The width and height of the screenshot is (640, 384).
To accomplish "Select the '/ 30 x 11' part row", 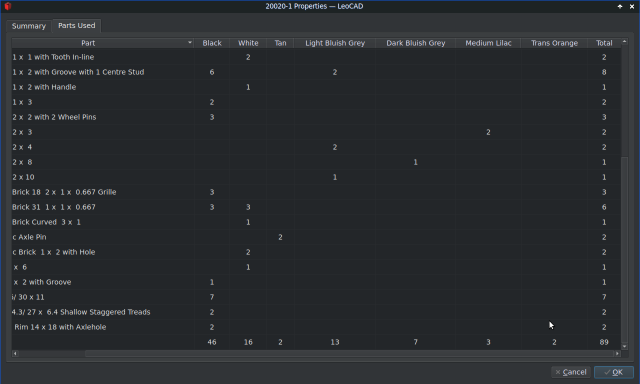I will (x=316, y=297).
